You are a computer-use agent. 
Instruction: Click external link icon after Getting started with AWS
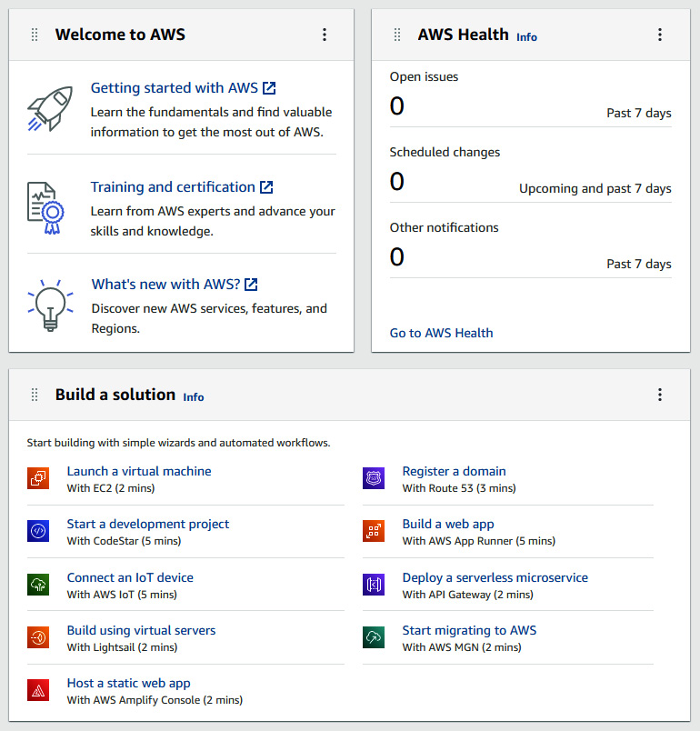click(x=269, y=87)
